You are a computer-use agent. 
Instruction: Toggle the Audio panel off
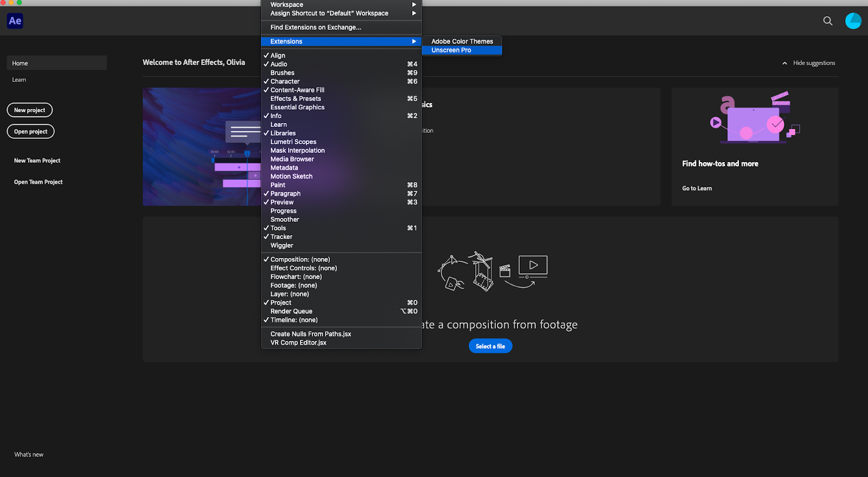click(341, 64)
